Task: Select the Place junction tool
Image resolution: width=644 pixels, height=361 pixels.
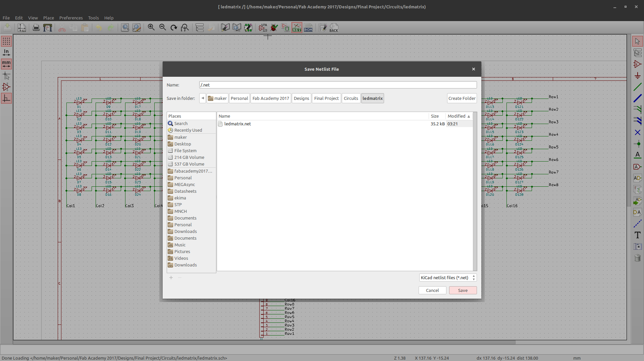Action: pos(638,144)
